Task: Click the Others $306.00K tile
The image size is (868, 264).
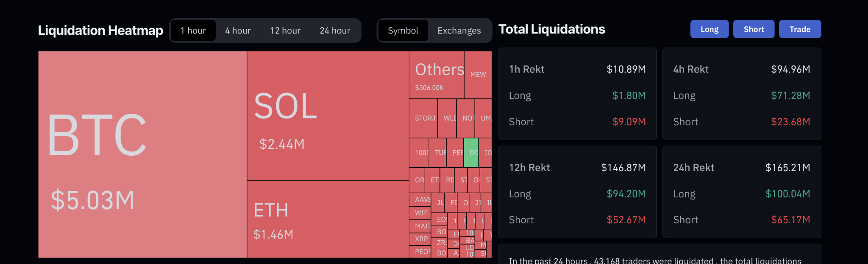Action: pos(437,75)
